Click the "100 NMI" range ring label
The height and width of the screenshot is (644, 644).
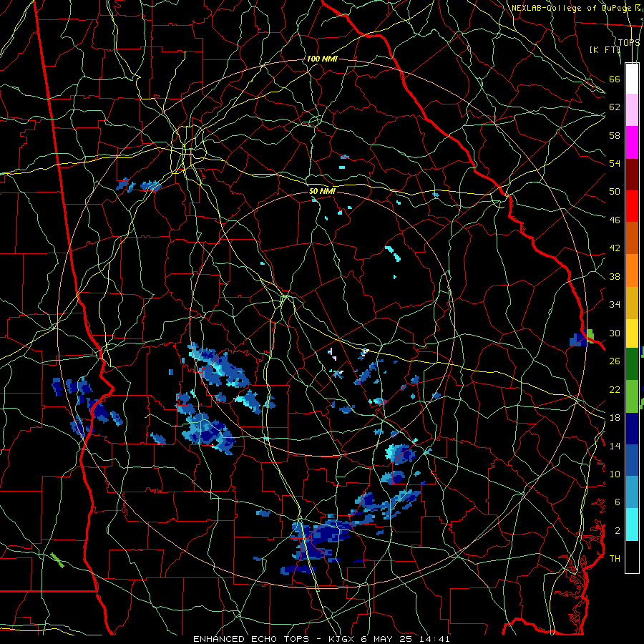pos(322,59)
